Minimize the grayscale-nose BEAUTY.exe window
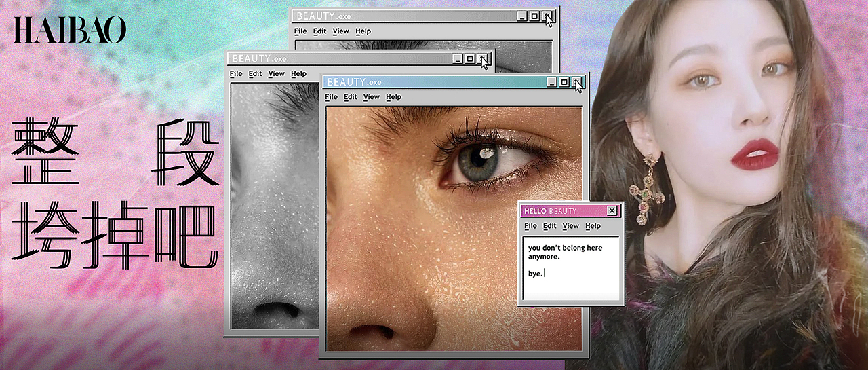The image size is (868, 370). point(457,59)
